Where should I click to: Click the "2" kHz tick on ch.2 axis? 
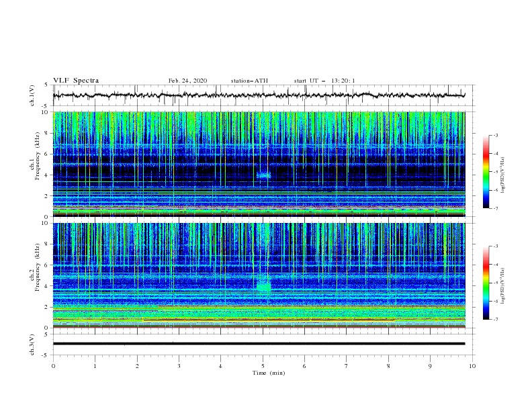click(46, 307)
